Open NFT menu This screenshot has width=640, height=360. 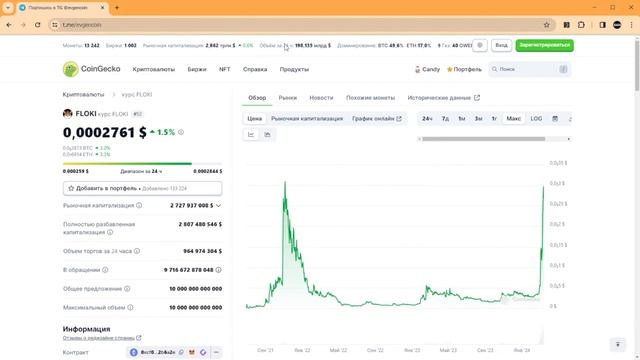tap(224, 69)
